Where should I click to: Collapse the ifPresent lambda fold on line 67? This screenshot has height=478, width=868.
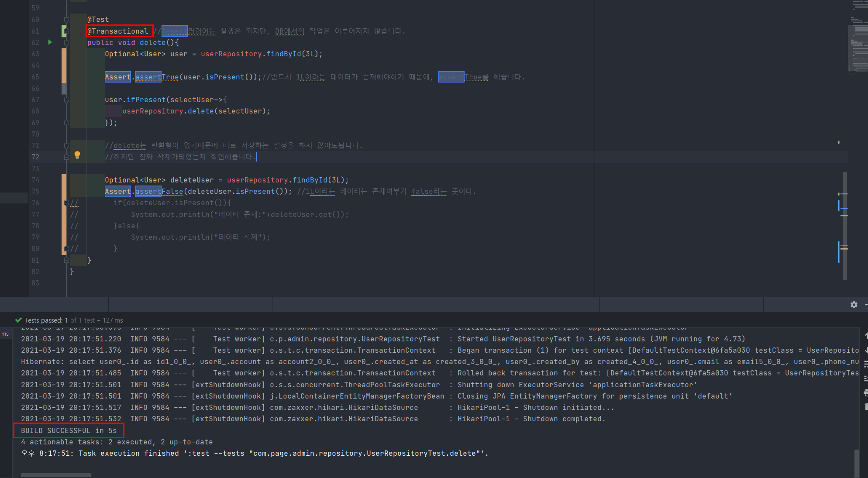[x=66, y=100]
